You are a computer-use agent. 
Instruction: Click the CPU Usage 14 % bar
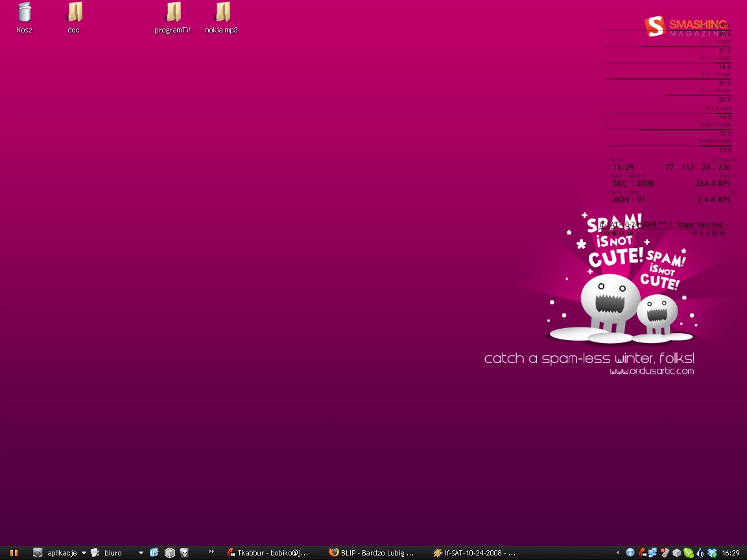coord(668,113)
